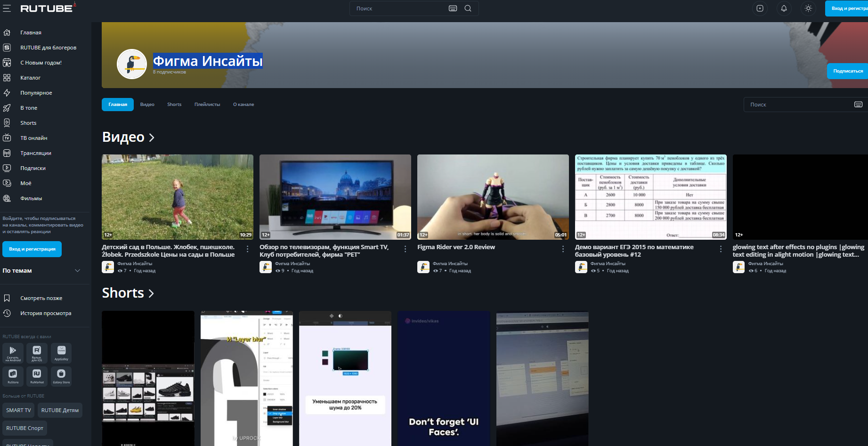The height and width of the screenshot is (446, 868).
Task: Open the Layer blur short thumbnail
Action: click(x=247, y=379)
